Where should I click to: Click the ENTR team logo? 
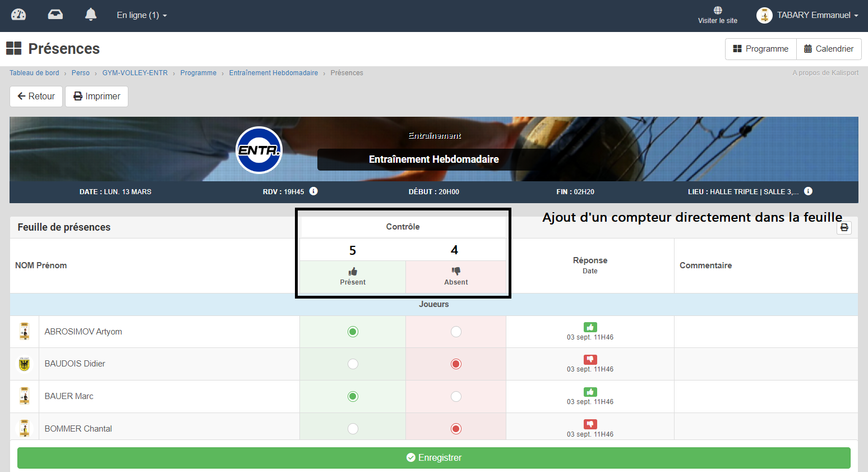pyautogui.click(x=259, y=150)
